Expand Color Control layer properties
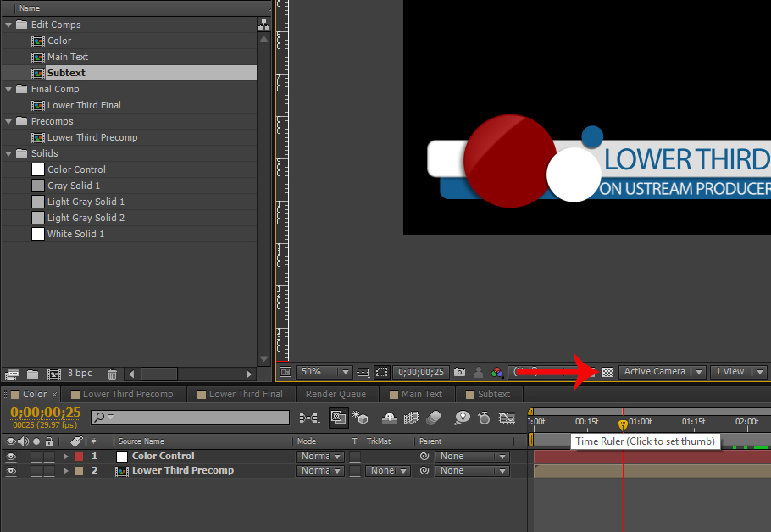 pos(65,457)
